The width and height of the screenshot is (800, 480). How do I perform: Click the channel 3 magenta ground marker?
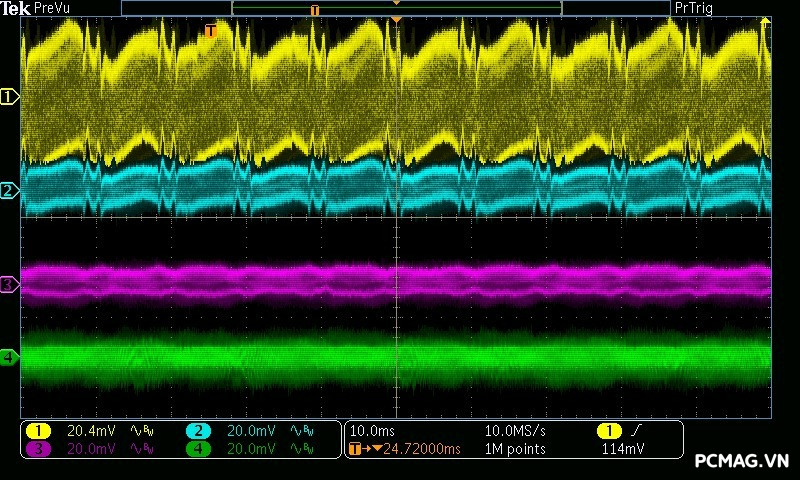9,285
